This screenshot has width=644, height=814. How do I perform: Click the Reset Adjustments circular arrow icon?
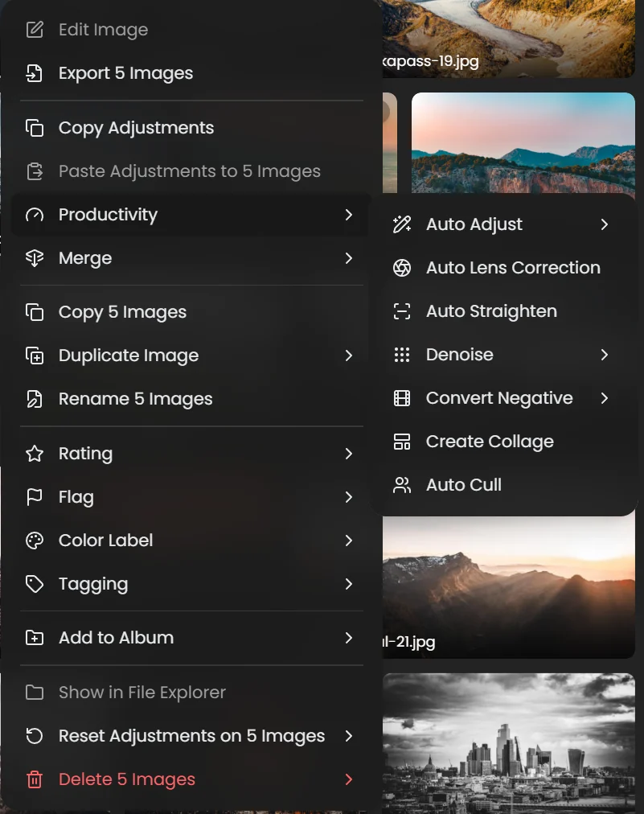pyautogui.click(x=35, y=736)
